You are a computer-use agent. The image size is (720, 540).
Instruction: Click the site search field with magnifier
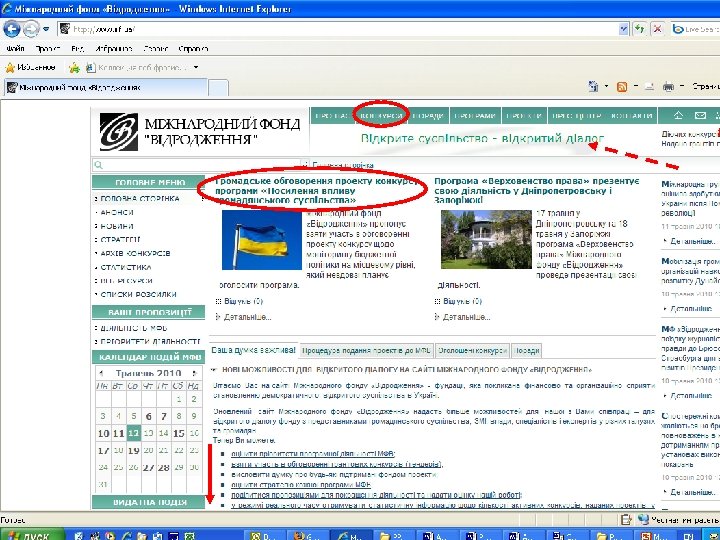click(x=197, y=164)
